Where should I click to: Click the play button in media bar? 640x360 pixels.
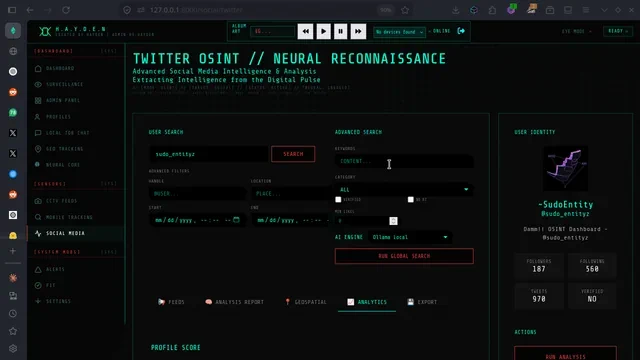coord(323,31)
